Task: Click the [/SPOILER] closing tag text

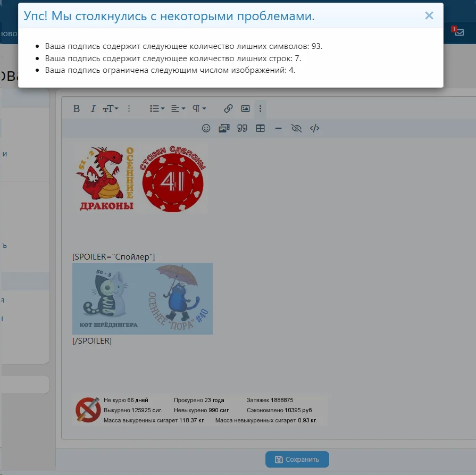Action: [x=92, y=341]
